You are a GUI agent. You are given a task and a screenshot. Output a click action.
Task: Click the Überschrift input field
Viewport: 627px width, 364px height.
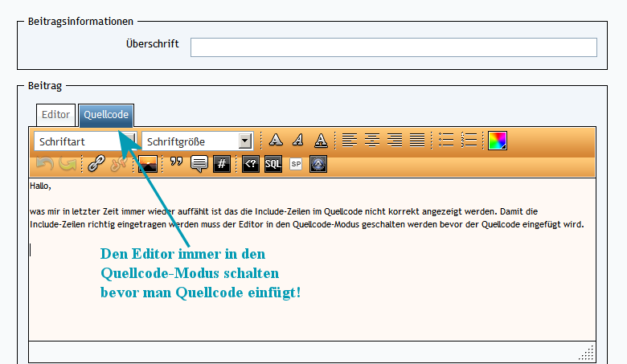(x=393, y=47)
